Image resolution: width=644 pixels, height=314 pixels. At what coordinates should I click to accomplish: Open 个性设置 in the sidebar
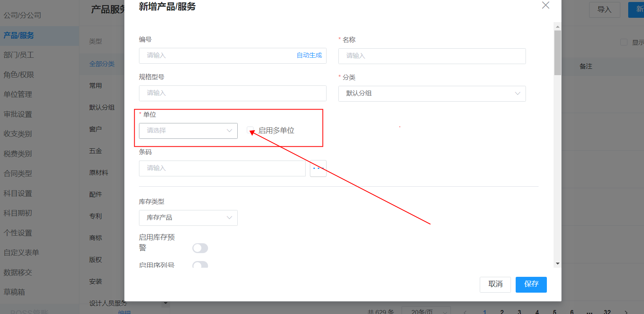[x=18, y=233]
